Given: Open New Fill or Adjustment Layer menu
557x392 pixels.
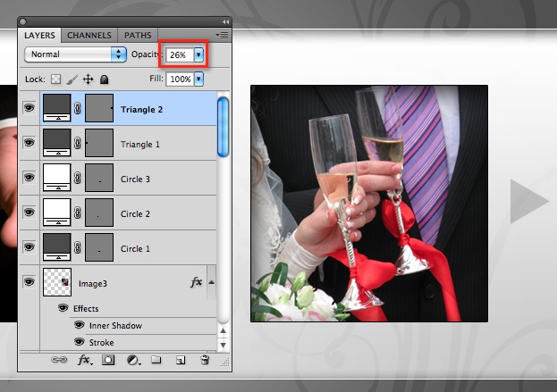Looking at the screenshot, I should [133, 361].
